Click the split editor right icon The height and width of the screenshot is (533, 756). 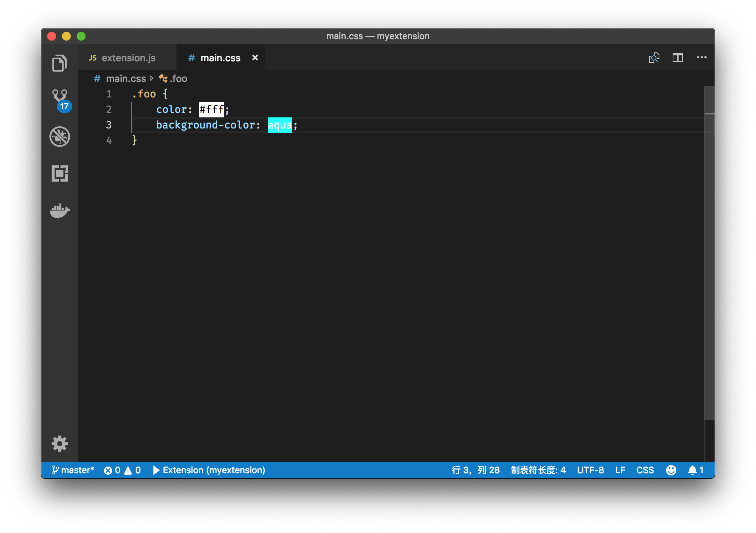point(677,58)
